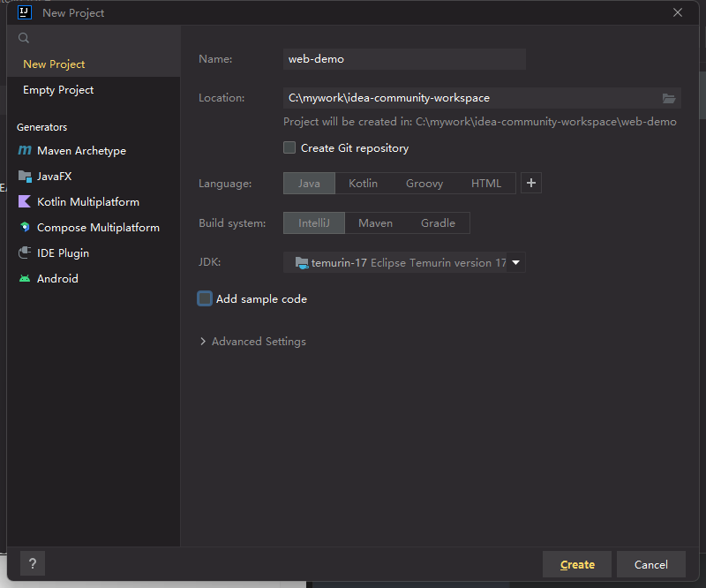Click the Generators section heading
This screenshot has height=588, width=706.
41,127
